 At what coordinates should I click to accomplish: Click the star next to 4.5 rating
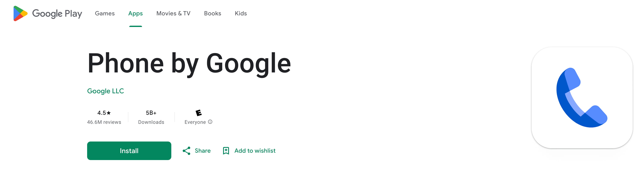click(109, 113)
